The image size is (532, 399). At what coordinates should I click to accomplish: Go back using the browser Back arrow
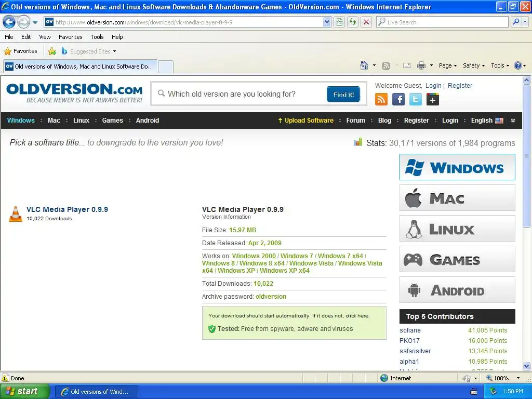click(9, 22)
